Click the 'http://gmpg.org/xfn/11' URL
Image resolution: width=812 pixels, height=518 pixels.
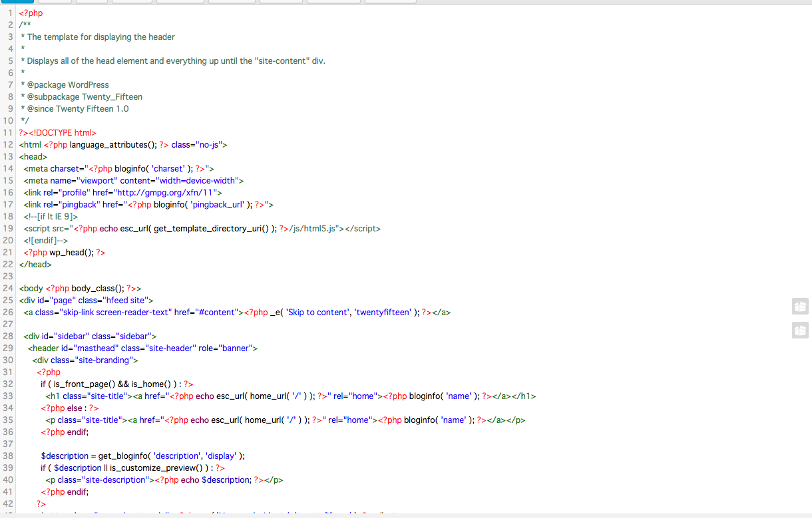166,193
